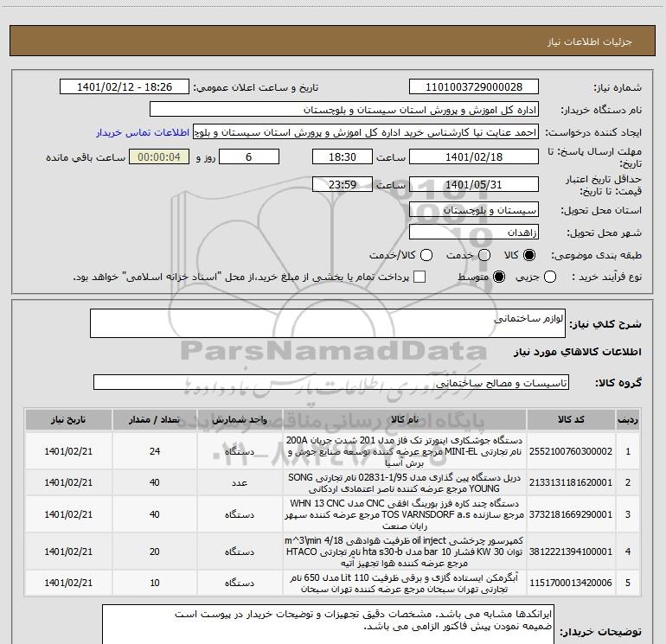Viewport: 666px width, 644px height.
Task: Click the ردیف column header
Action: click(x=628, y=420)
